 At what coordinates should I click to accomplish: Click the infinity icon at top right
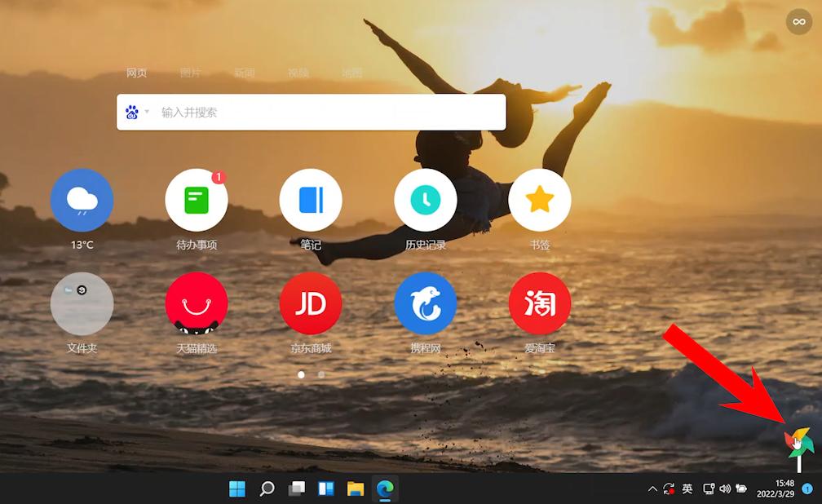click(798, 22)
